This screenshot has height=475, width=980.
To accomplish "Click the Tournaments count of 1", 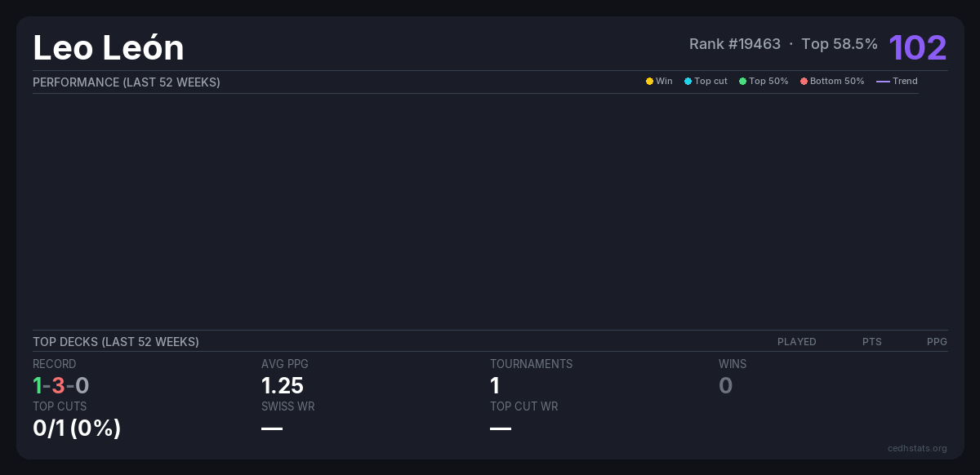I will click(x=495, y=385).
